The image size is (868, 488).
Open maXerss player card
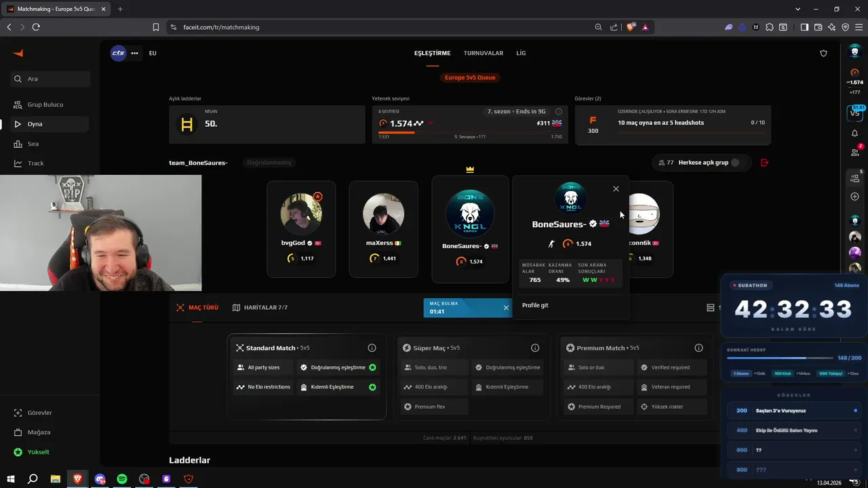tap(383, 229)
